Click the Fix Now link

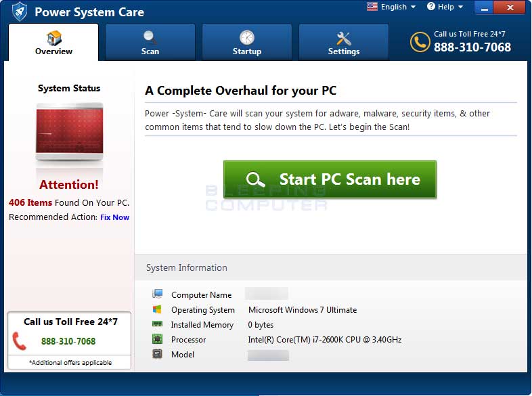pos(114,217)
